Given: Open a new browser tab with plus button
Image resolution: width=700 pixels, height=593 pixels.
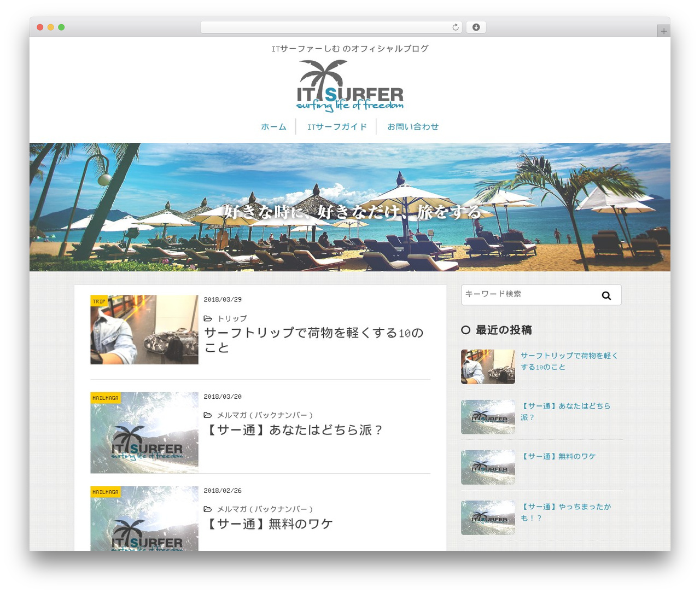Looking at the screenshot, I should (x=663, y=31).
